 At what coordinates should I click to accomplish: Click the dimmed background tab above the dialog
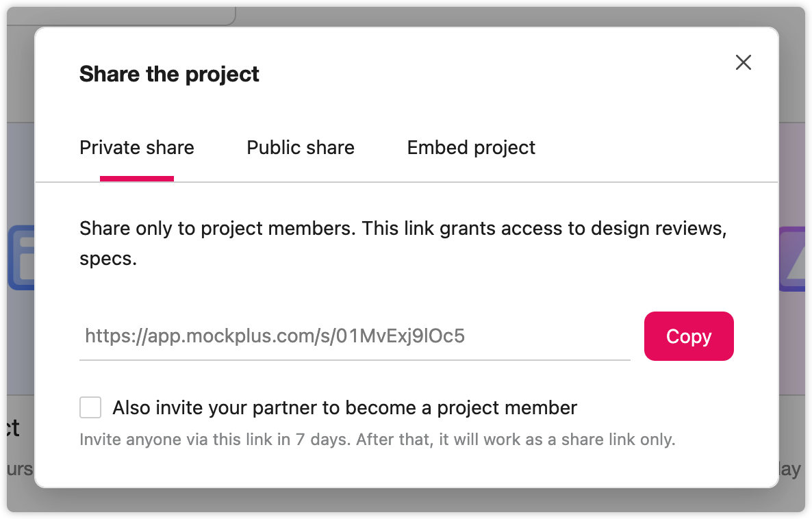coord(122,16)
